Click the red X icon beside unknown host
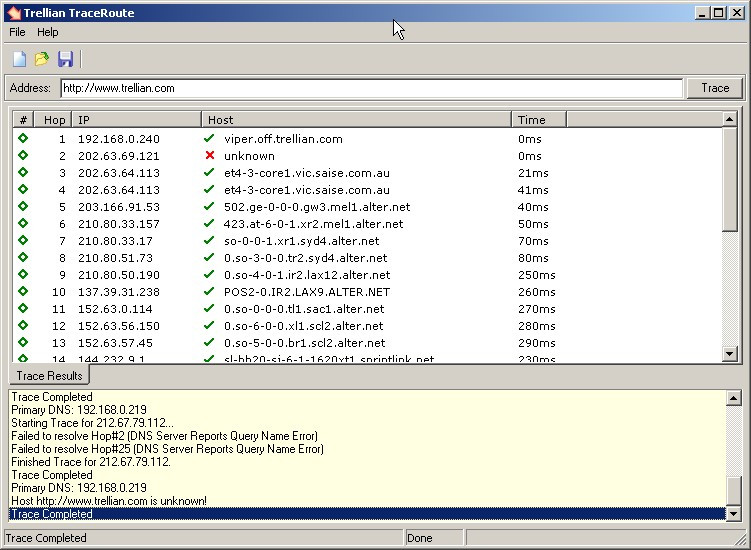The image size is (751, 550). (x=209, y=155)
